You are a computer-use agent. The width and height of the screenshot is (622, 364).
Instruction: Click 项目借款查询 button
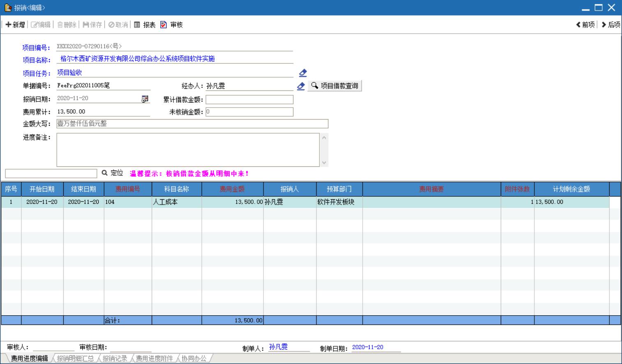click(x=335, y=86)
